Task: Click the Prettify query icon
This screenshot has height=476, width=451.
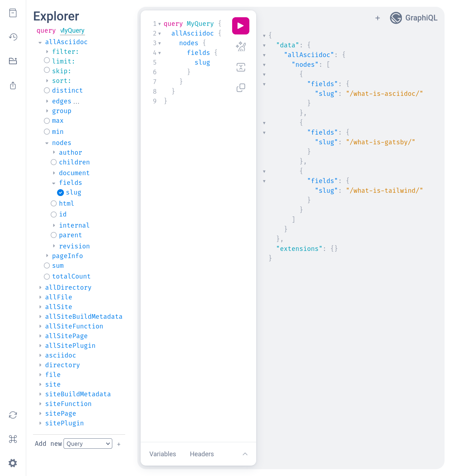Action: click(x=240, y=47)
